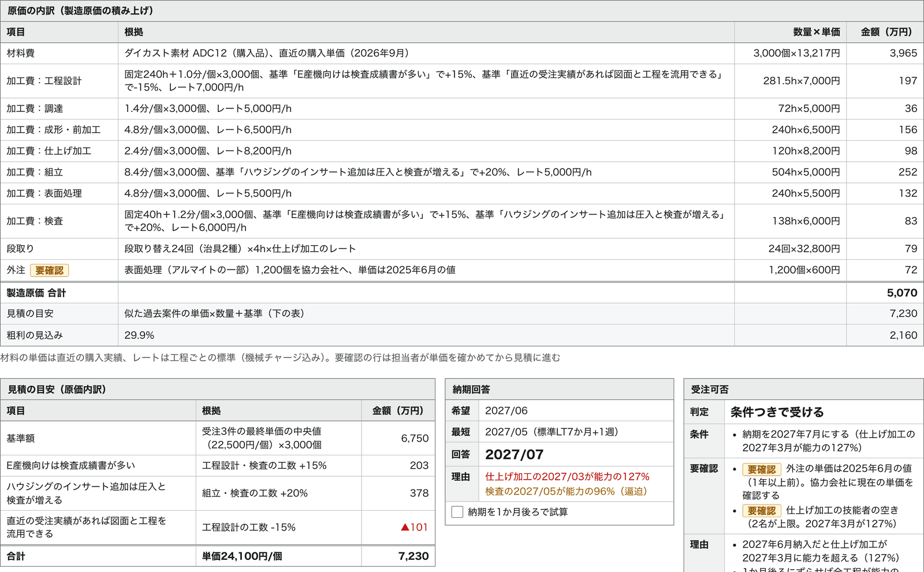This screenshot has width=924, height=572.
Task: Click the quantity cell 281.5h×7,000円
Action: tap(802, 81)
